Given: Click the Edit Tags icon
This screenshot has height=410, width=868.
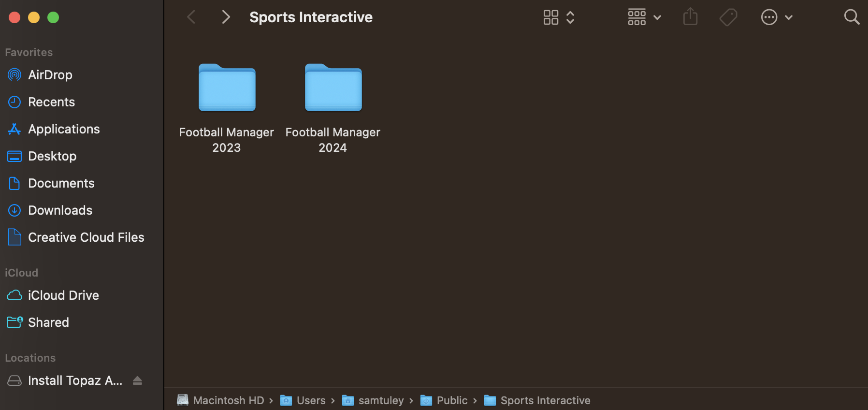Looking at the screenshot, I should coord(728,17).
